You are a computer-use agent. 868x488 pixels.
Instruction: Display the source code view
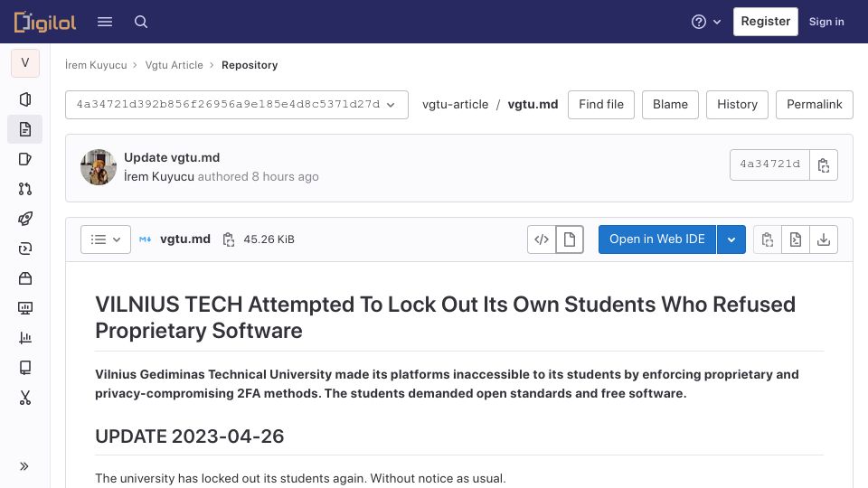[542, 239]
